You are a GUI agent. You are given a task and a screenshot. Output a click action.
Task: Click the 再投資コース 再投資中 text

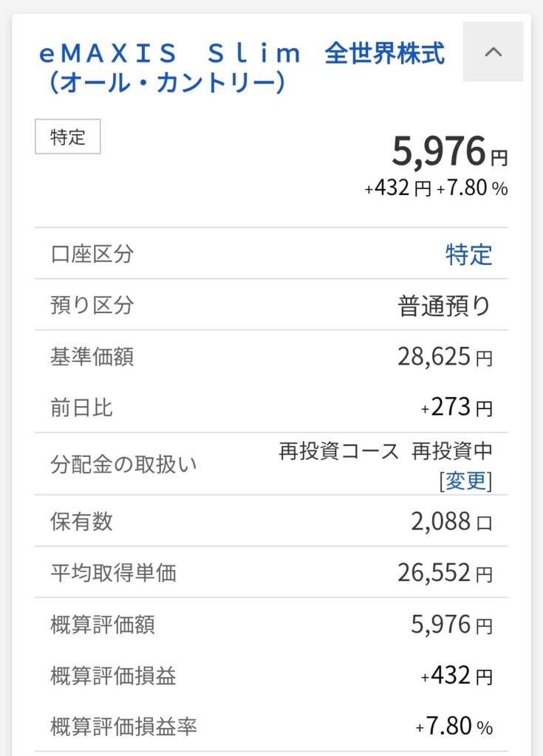(385, 451)
